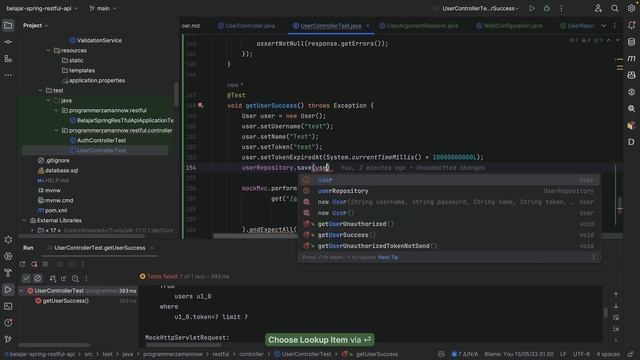Open Notifications bell panel
The height and width of the screenshot is (360, 640).
(x=631, y=25)
